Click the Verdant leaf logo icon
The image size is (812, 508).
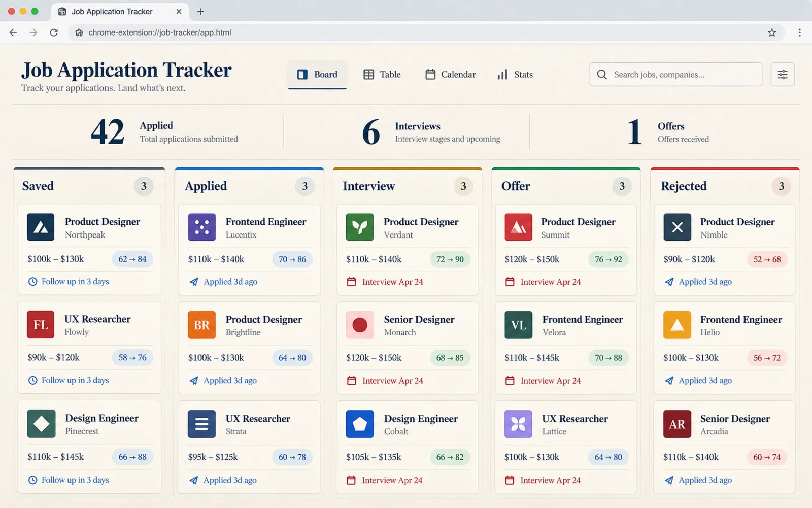(x=360, y=227)
